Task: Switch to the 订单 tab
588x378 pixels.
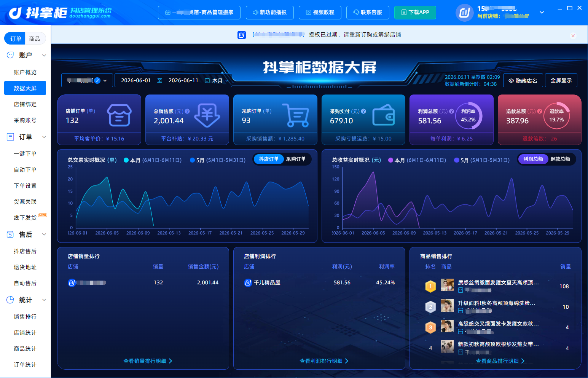Action: point(15,38)
